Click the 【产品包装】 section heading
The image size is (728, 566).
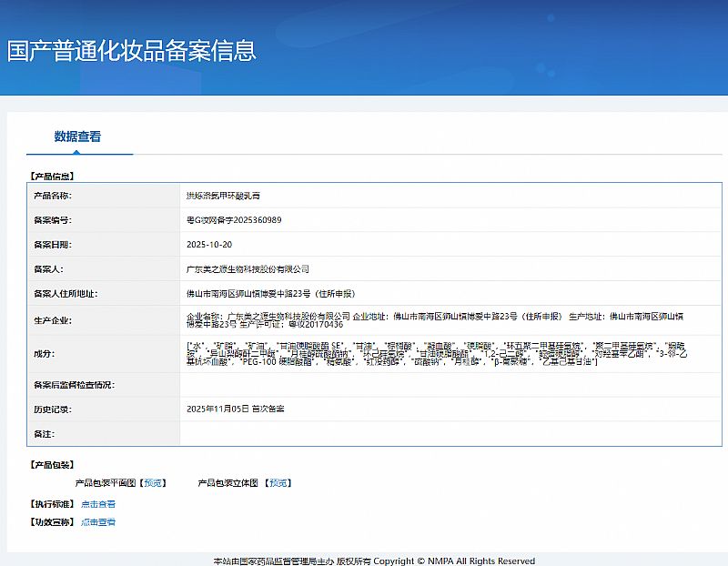coord(52,465)
